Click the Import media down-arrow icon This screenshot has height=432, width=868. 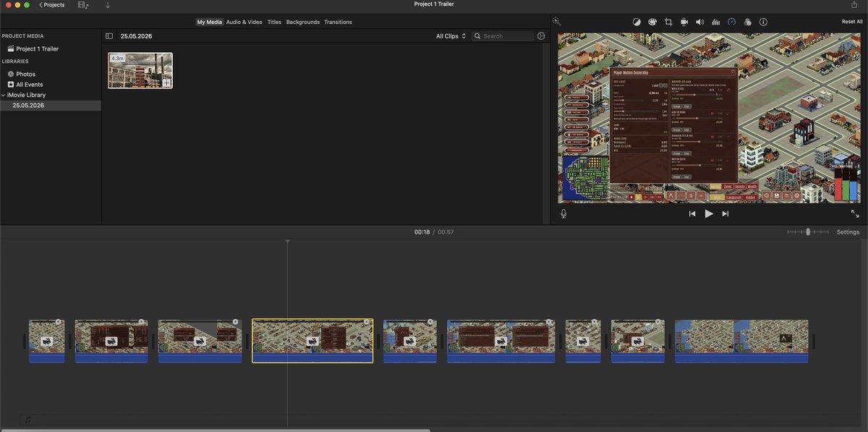pos(108,5)
